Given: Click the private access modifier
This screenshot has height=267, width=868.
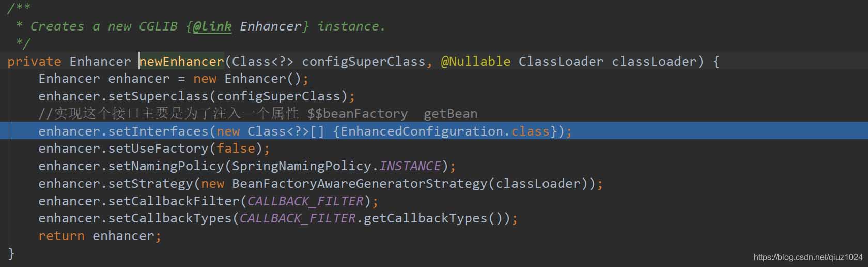Looking at the screenshot, I should click(x=34, y=62).
